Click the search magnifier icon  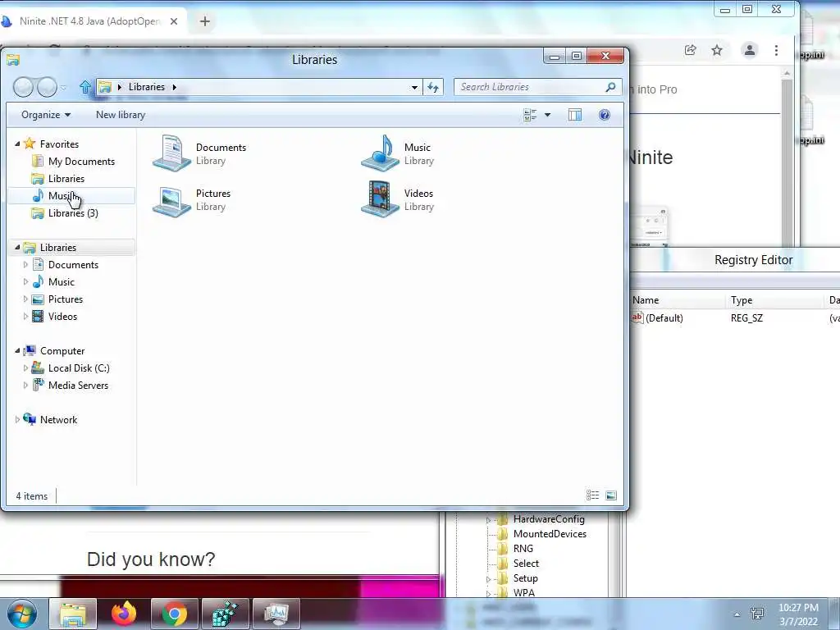pyautogui.click(x=610, y=87)
